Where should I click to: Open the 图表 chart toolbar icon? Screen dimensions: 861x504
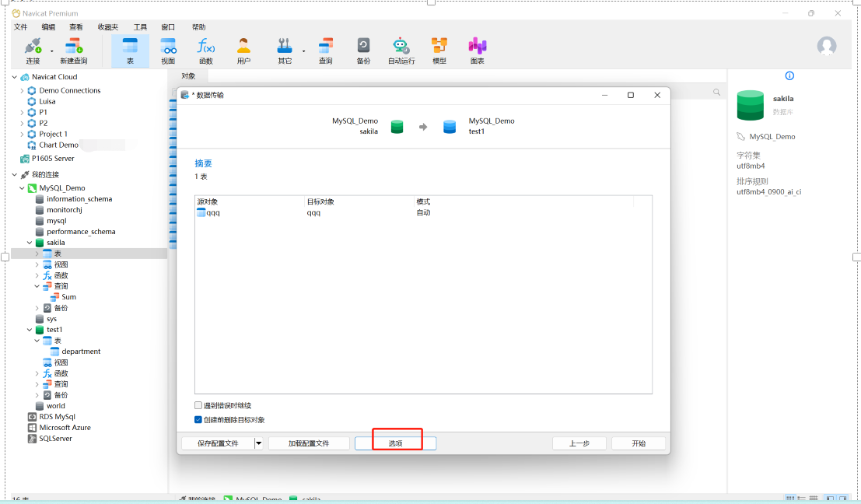(478, 50)
